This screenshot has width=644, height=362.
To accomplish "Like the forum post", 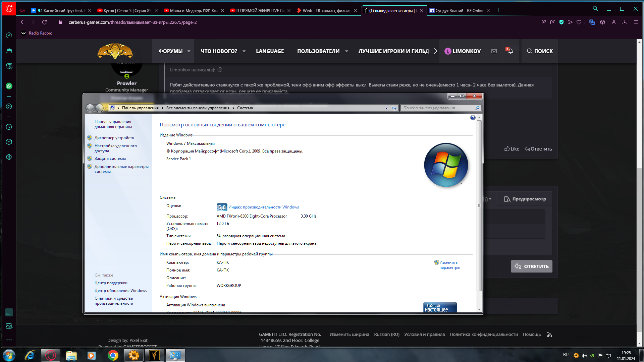I will click(x=512, y=149).
